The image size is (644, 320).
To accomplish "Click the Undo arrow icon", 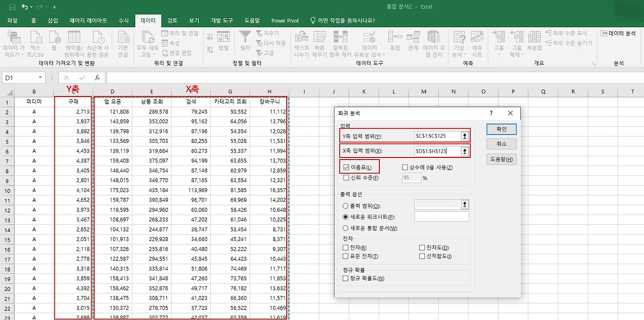I will (25, 7).
